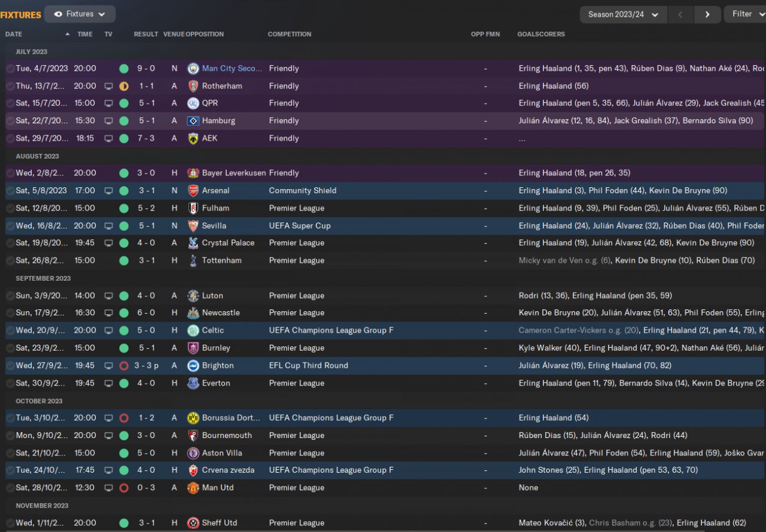
Task: Click the red loss indicator for Man Utd match
Action: click(124, 488)
